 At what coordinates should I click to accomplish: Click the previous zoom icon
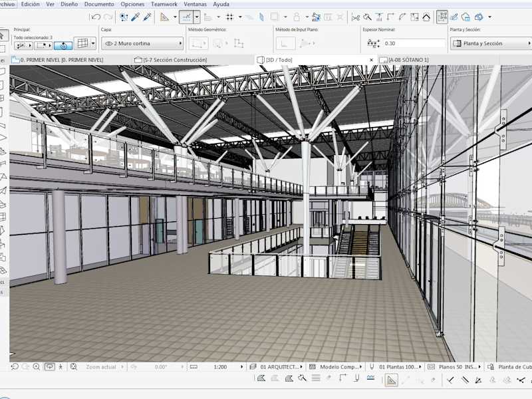(x=15, y=367)
